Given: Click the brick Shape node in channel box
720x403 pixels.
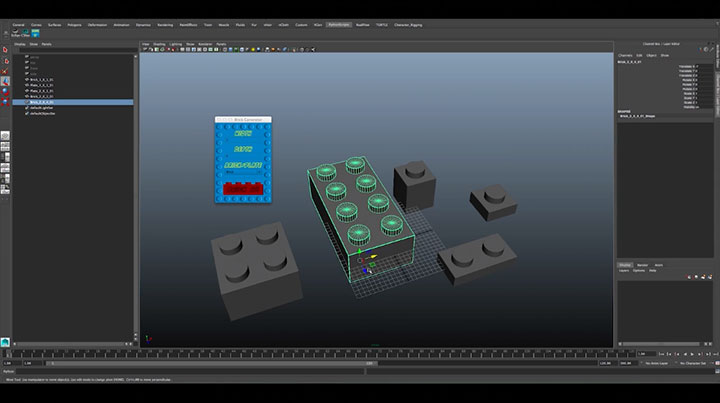Looking at the screenshot, I should point(637,116).
